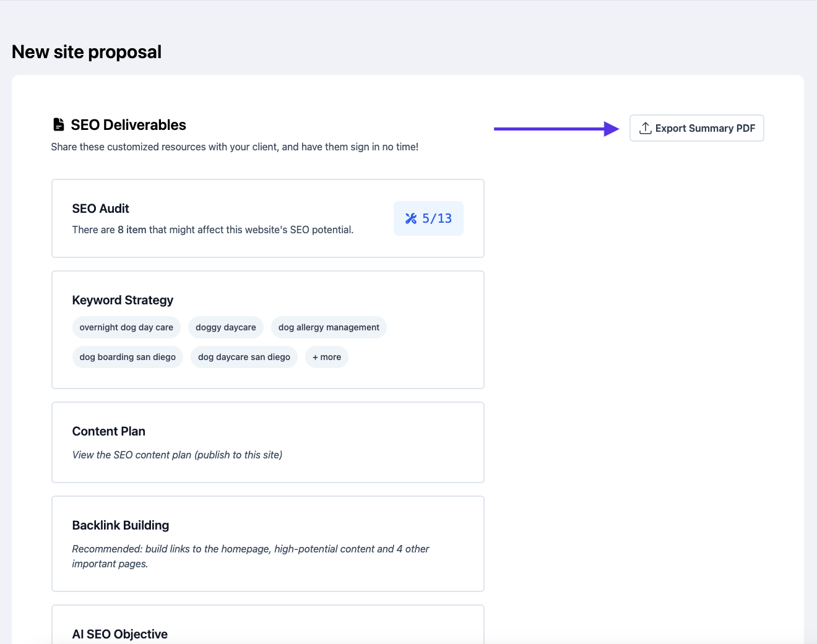View the SEO content plan link text
The image size is (817, 644).
click(x=177, y=455)
